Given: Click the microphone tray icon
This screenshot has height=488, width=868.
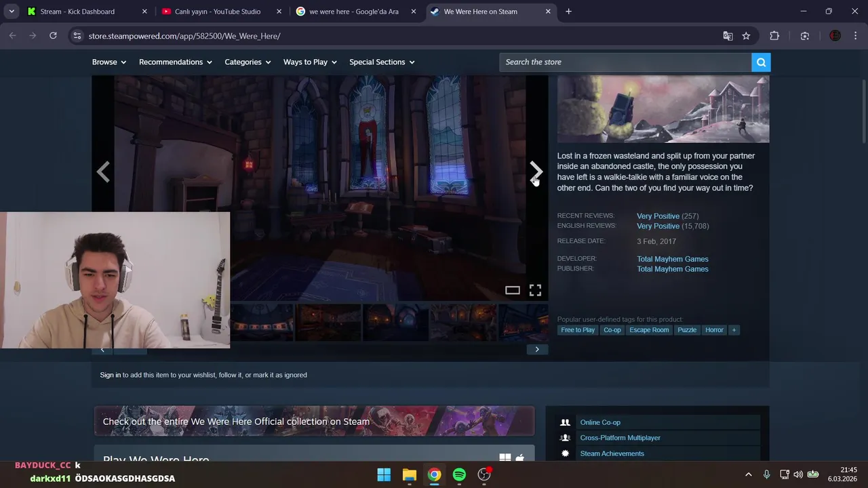Looking at the screenshot, I should click(x=766, y=474).
